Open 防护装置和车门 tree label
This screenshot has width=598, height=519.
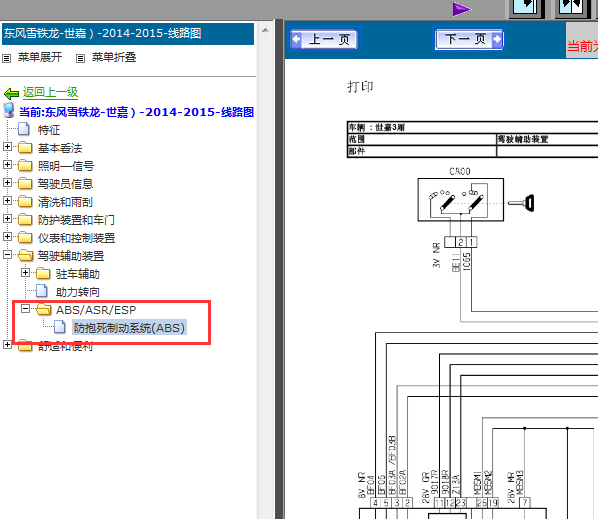pos(76,220)
